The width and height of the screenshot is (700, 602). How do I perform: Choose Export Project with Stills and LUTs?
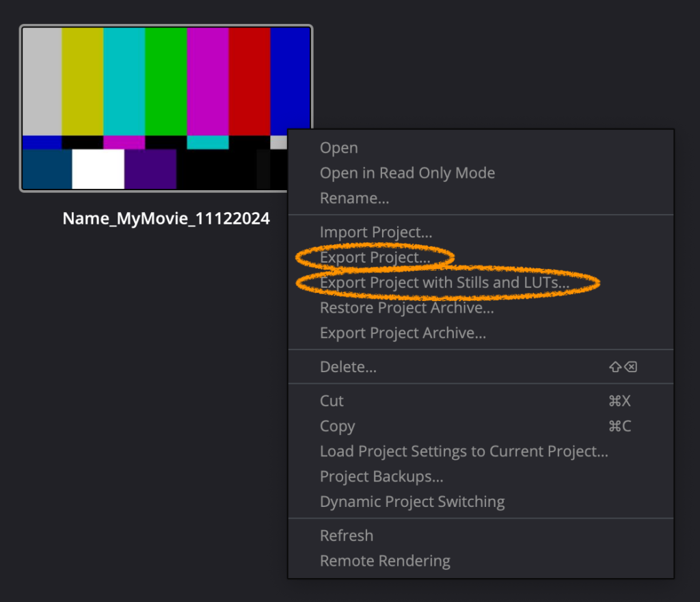click(x=444, y=283)
